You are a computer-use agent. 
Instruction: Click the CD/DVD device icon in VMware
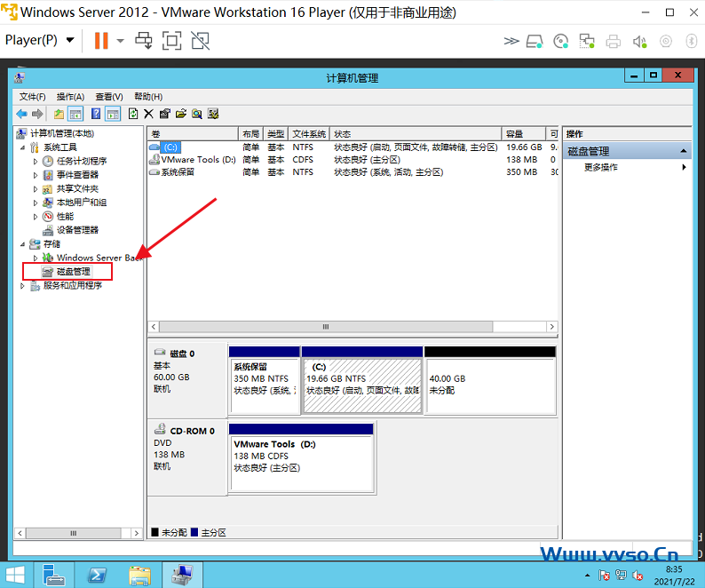click(x=560, y=42)
